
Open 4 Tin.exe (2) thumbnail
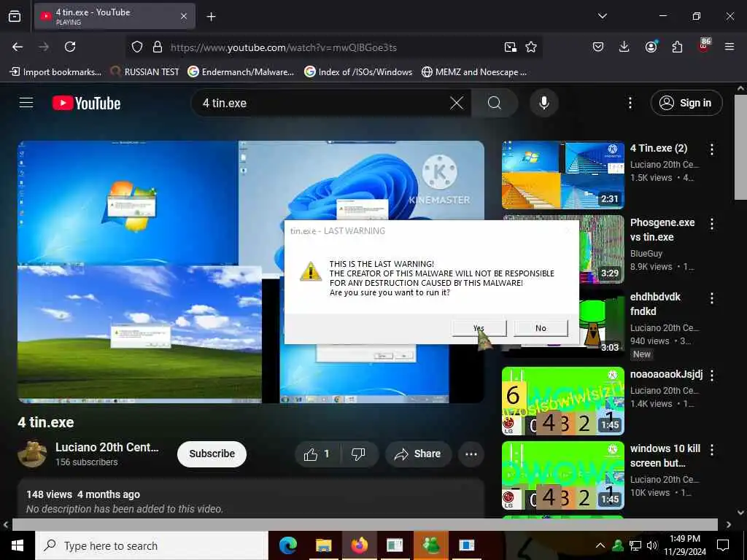coord(563,175)
